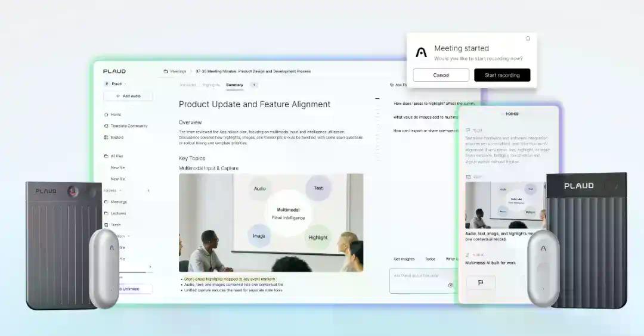Collapse the Folders section in sidebar
The height and width of the screenshot is (336, 644).
tap(120, 191)
